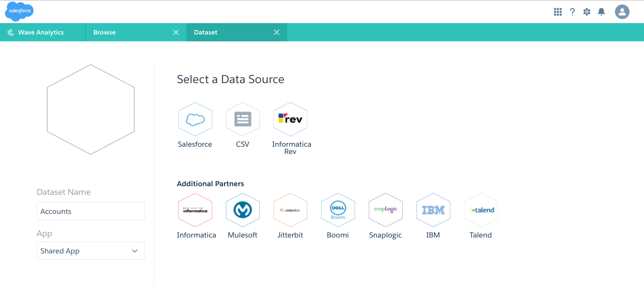Click the Salesforce cloud logo

(x=19, y=11)
